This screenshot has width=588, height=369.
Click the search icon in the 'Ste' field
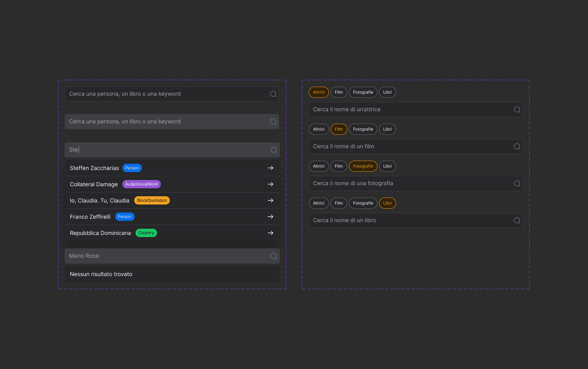274,150
